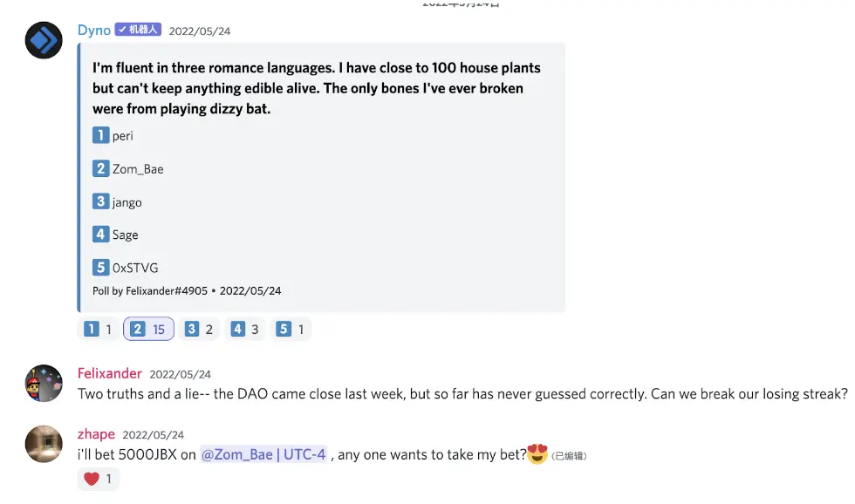Click the robot verified bot badge
Screen dimensions: 855x504
point(138,30)
